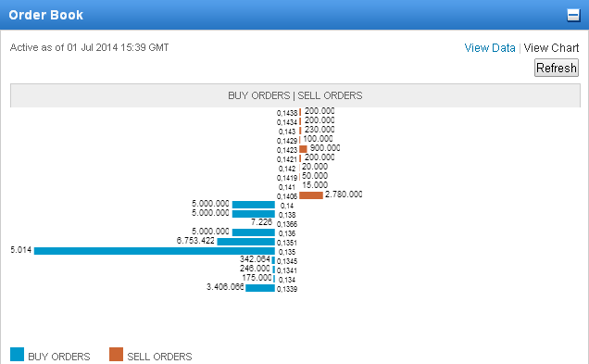Select the 3.406.066 buy volume label
The height and width of the screenshot is (364, 589).
pyautogui.click(x=225, y=287)
